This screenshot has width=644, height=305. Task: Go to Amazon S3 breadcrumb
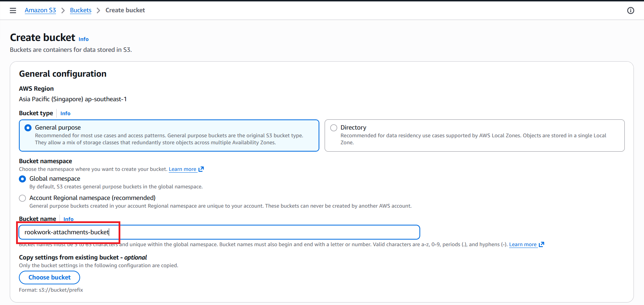(x=40, y=10)
